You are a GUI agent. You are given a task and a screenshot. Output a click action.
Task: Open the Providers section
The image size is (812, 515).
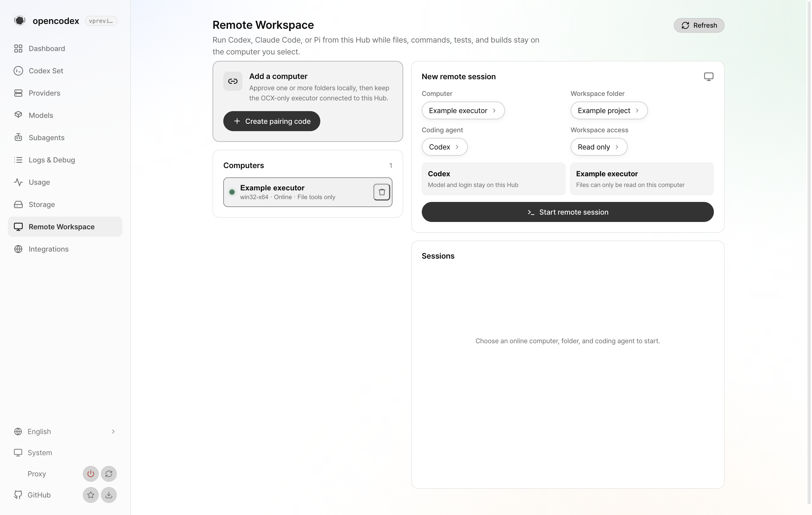(x=65, y=93)
